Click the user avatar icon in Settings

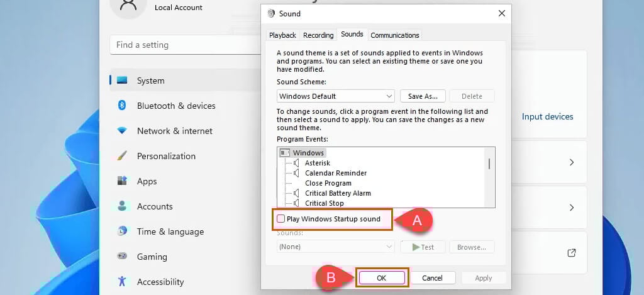(128, 6)
